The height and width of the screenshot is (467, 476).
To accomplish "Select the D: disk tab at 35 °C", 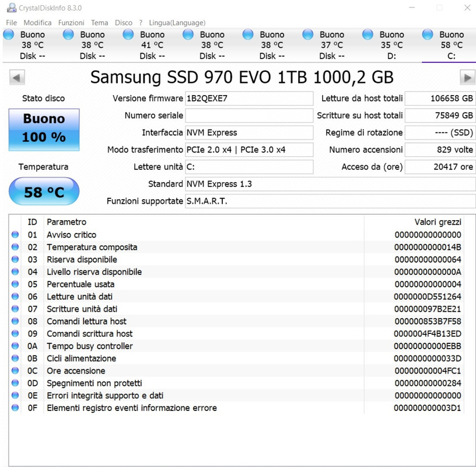I will [391, 45].
